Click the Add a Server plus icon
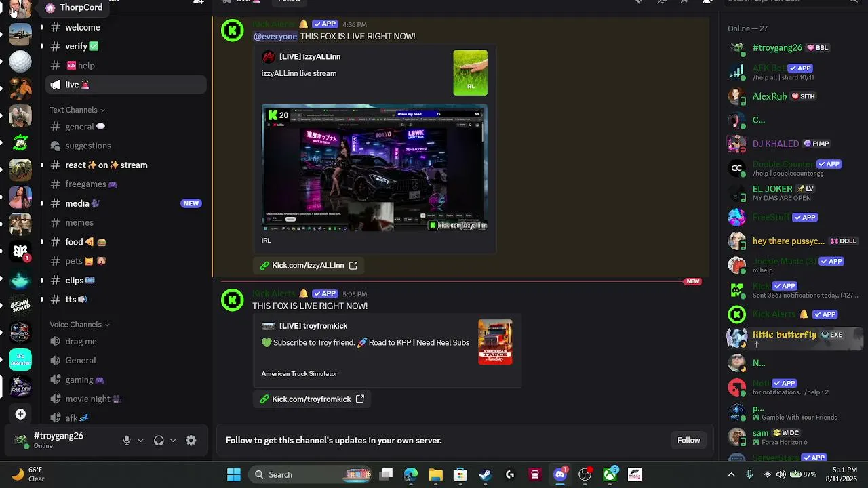 coord(20,414)
